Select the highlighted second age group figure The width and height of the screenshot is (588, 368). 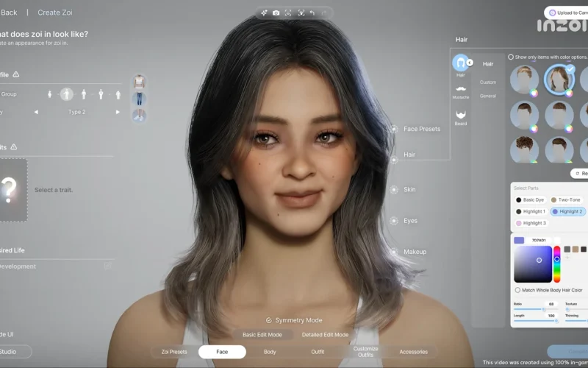(x=67, y=94)
